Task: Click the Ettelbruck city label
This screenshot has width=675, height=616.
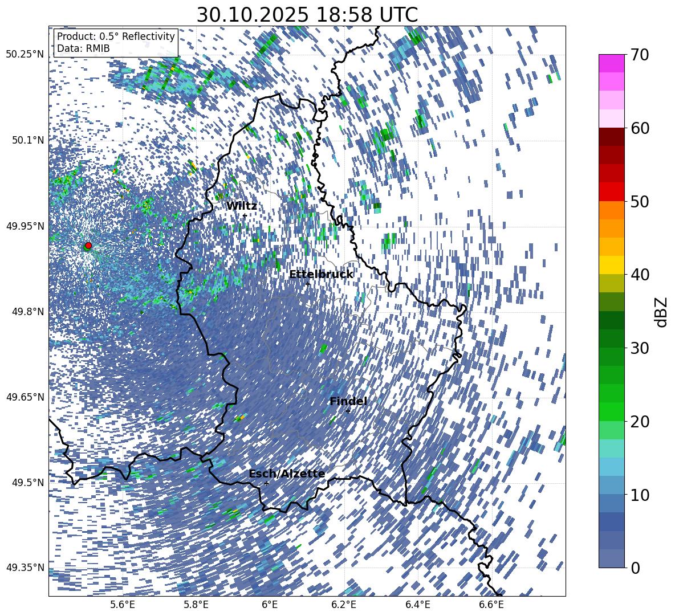Action: (321, 275)
